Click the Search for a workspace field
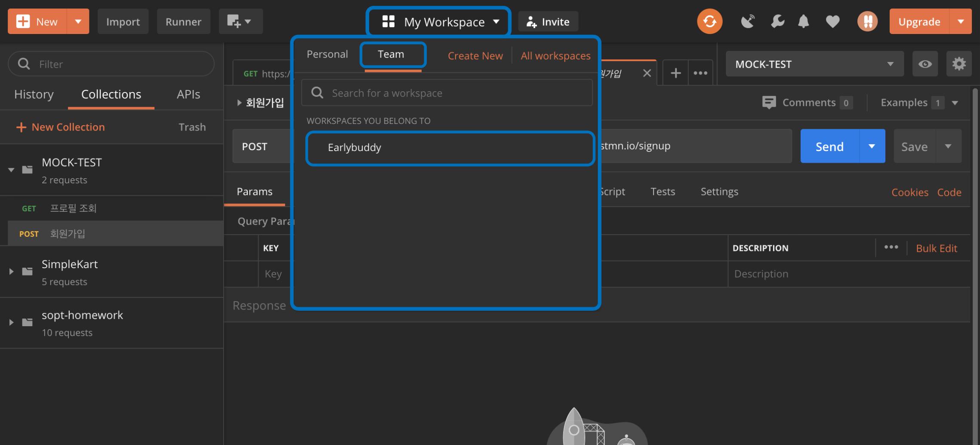 click(x=447, y=93)
